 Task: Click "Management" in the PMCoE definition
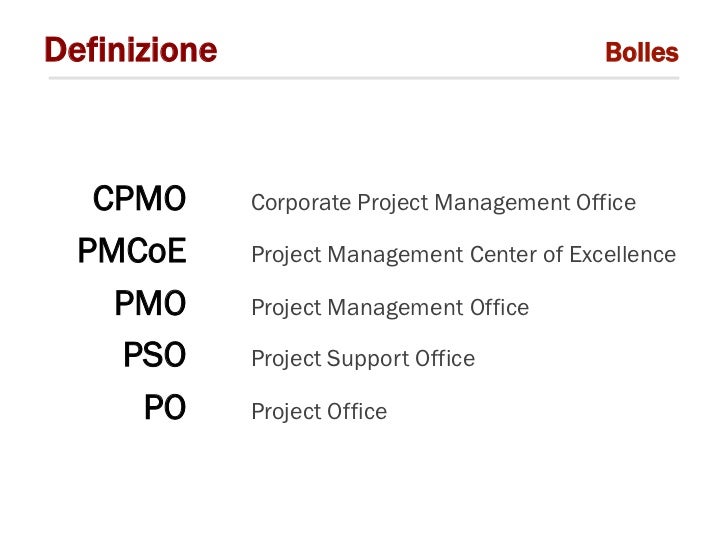[396, 256]
